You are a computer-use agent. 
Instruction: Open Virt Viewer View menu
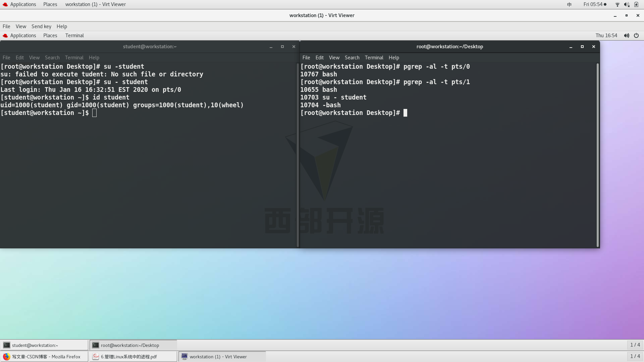click(21, 26)
